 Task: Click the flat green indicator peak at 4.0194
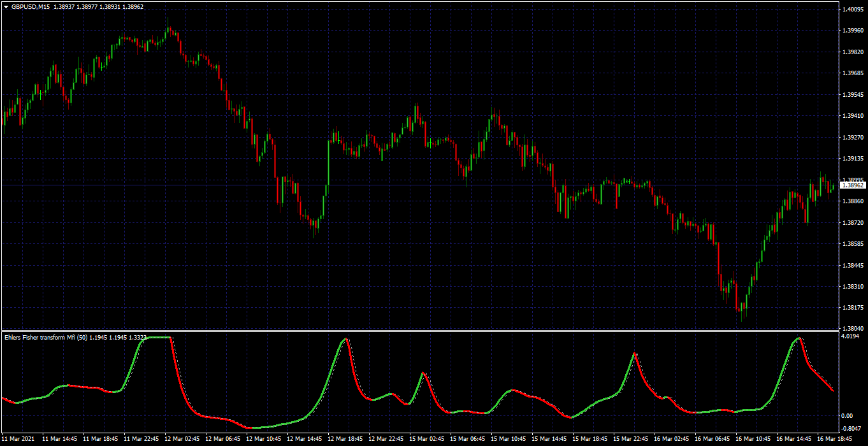pyautogui.click(x=157, y=338)
